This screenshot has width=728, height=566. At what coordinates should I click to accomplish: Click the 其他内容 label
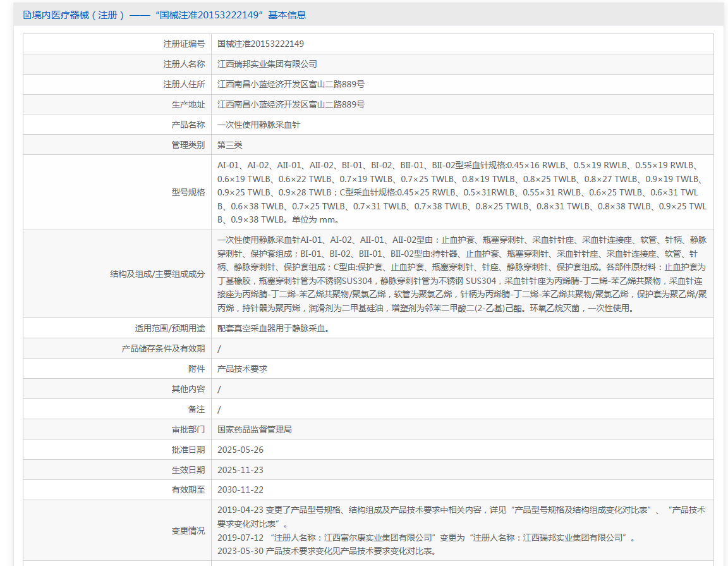(188, 389)
